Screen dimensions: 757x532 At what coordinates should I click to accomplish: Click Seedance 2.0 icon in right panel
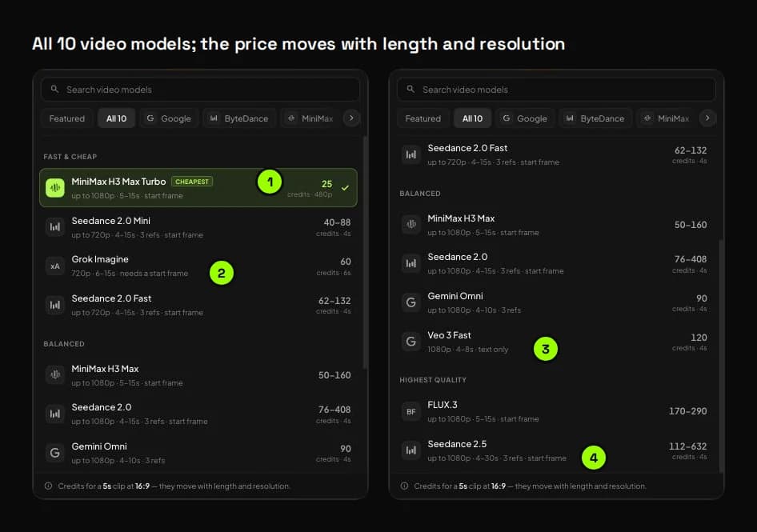point(411,263)
